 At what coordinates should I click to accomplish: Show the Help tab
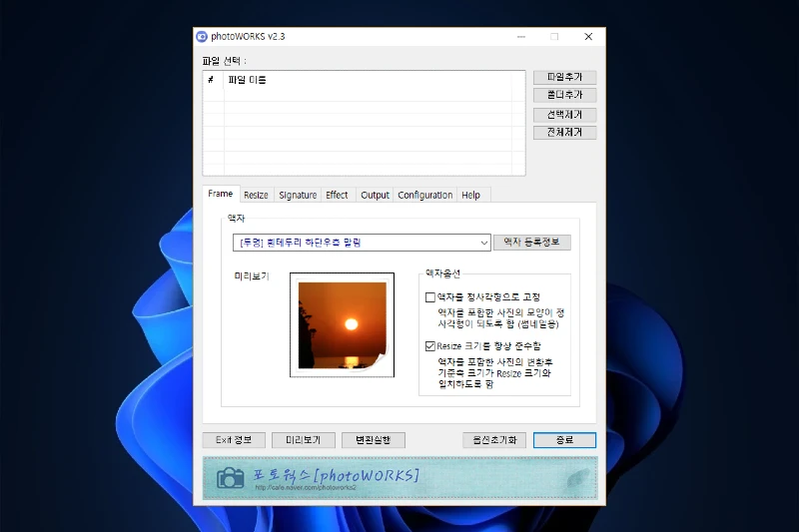click(x=470, y=195)
